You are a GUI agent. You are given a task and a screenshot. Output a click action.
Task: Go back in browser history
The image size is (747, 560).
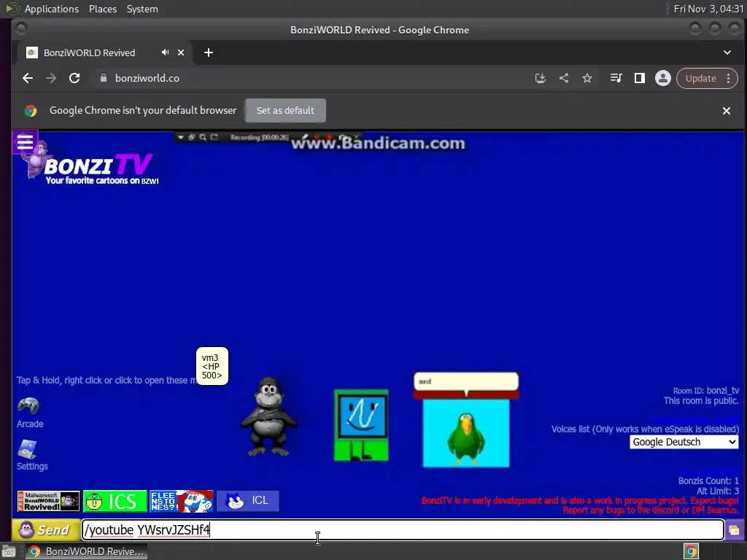[x=28, y=78]
